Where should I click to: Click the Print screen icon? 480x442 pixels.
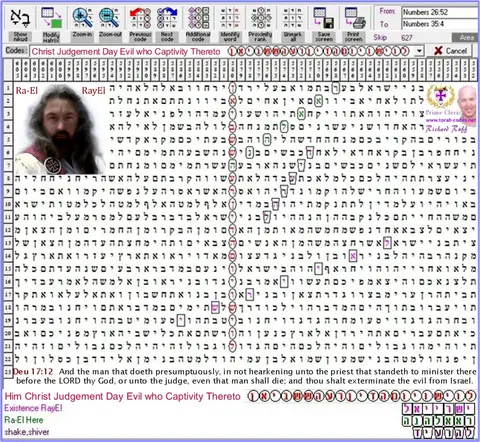[355, 18]
